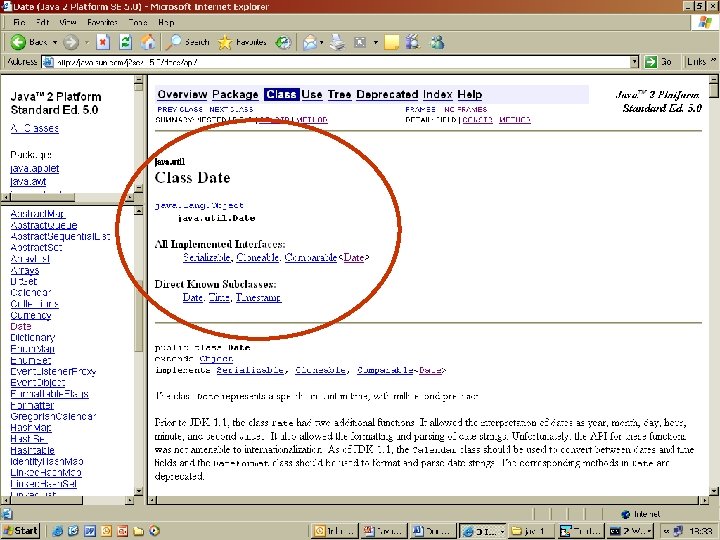The width and height of the screenshot is (720, 540).
Task: Open the Currency class in list
Action: 30,315
